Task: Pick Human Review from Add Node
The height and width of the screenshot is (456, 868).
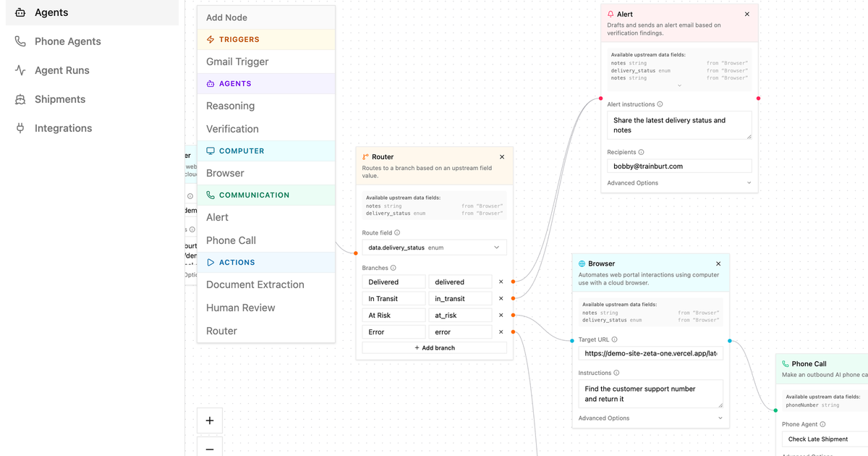Action: point(266,308)
